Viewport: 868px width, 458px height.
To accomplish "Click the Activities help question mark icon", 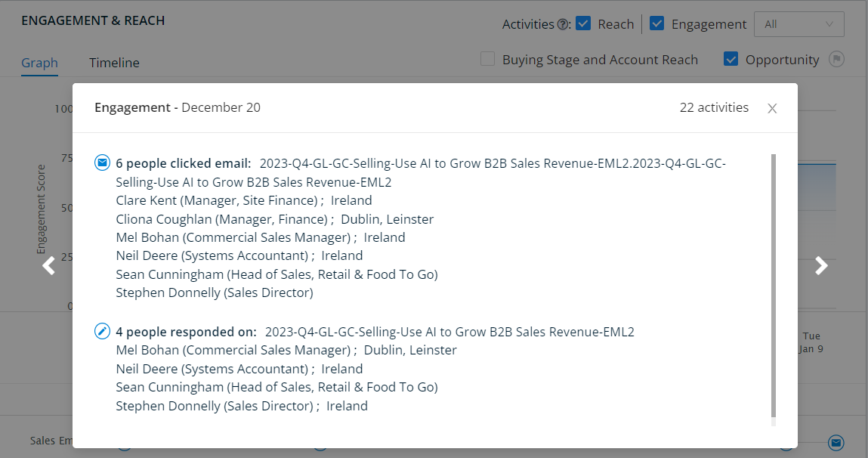I will click(563, 24).
